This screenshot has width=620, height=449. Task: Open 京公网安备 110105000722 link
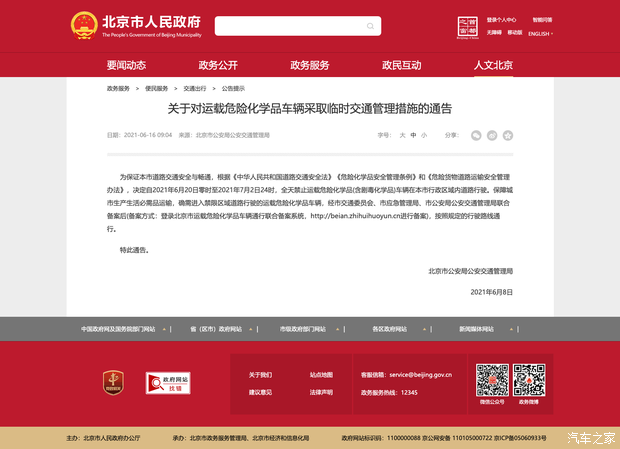[x=457, y=438]
